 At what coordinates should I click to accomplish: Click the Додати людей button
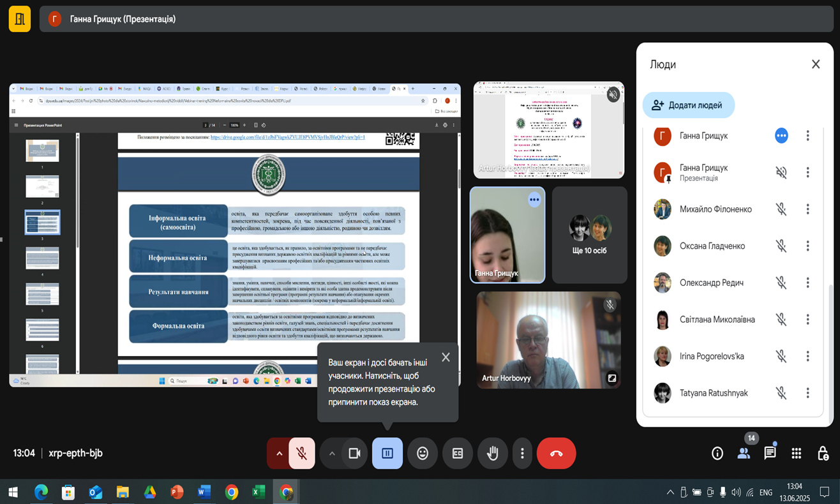(688, 105)
